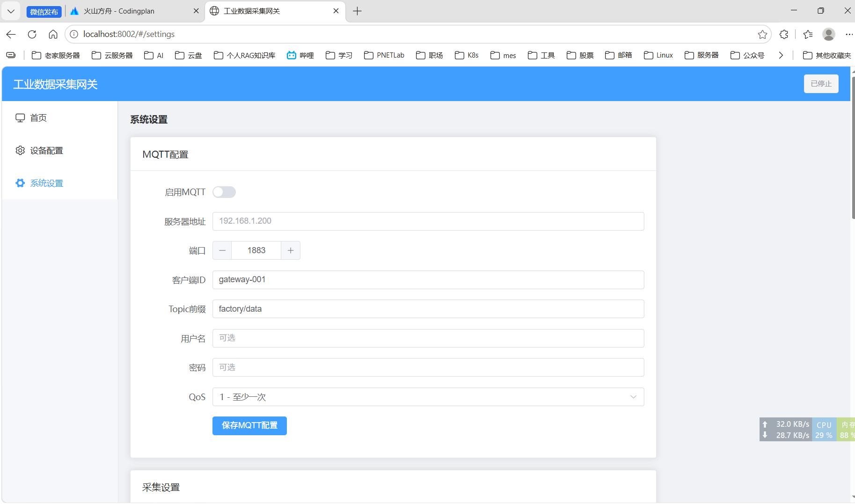855x504 pixels.
Task: View site information icon in address bar
Action: click(x=74, y=34)
